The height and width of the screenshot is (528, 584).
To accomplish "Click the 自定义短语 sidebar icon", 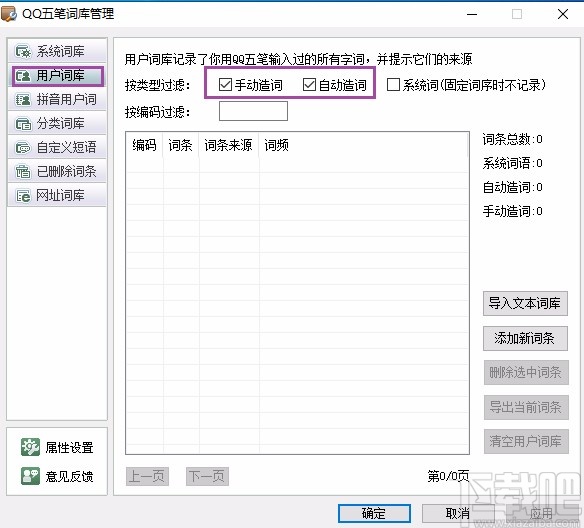I will click(23, 148).
